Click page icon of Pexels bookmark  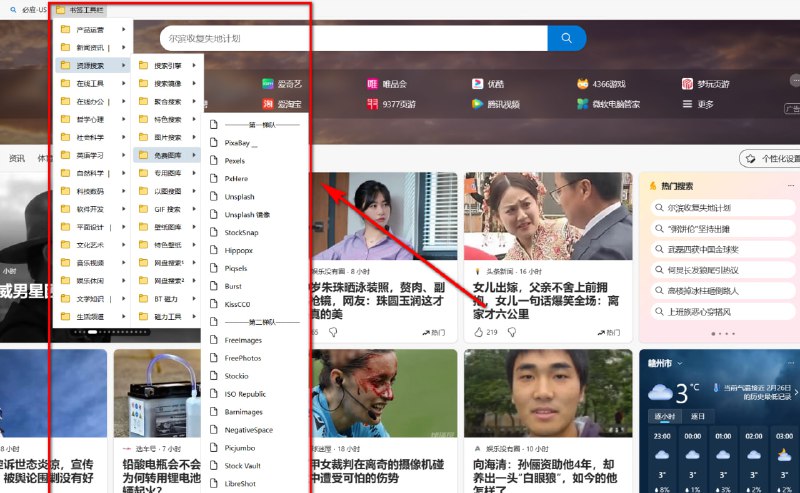pyautogui.click(x=214, y=160)
